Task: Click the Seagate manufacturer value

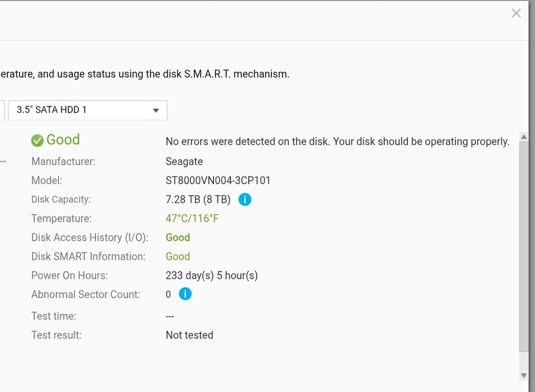Action: coord(184,162)
